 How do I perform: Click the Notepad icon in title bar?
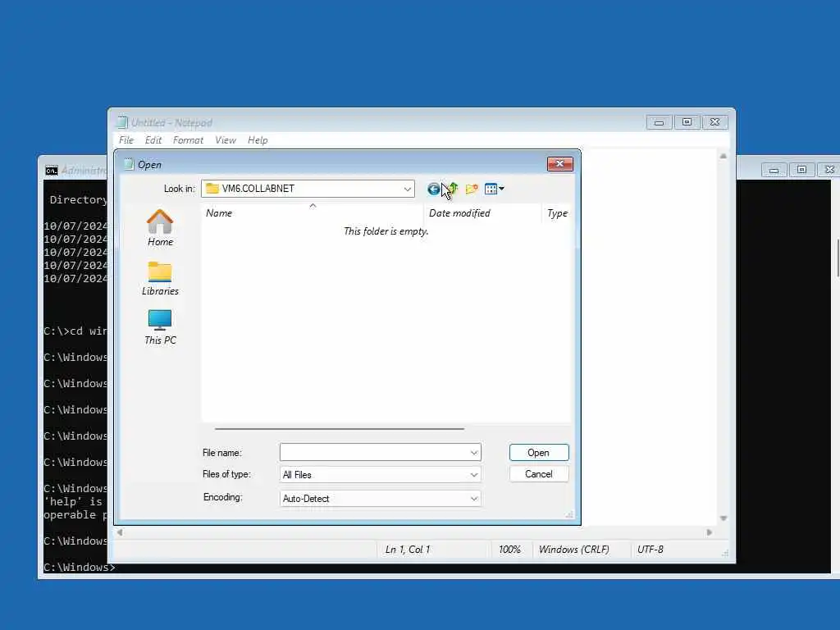click(122, 123)
